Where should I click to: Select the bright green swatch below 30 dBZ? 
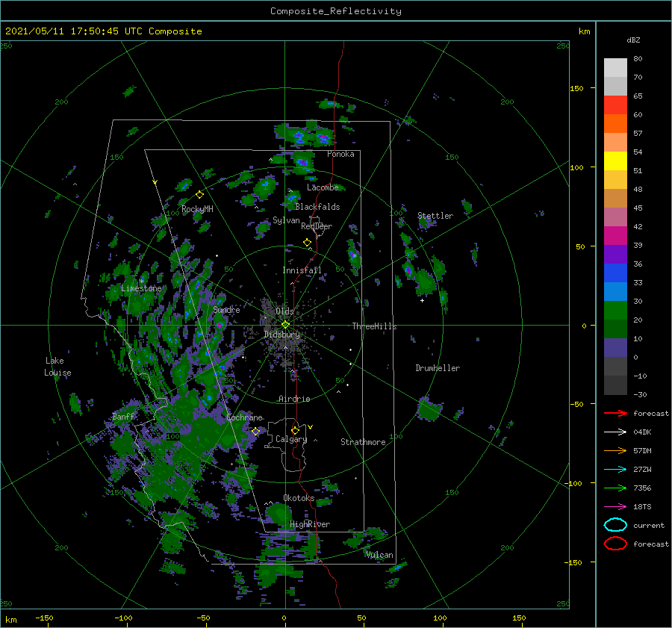pos(615,310)
